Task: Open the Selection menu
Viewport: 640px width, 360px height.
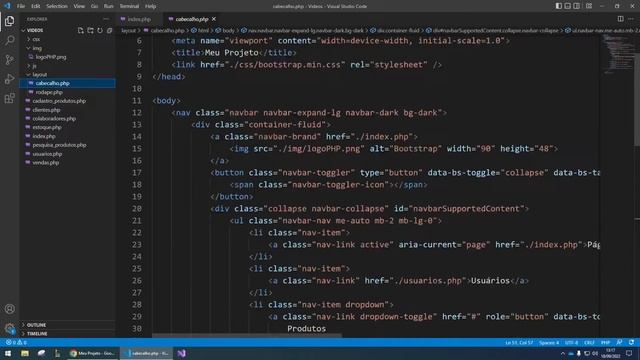Action: point(57,6)
